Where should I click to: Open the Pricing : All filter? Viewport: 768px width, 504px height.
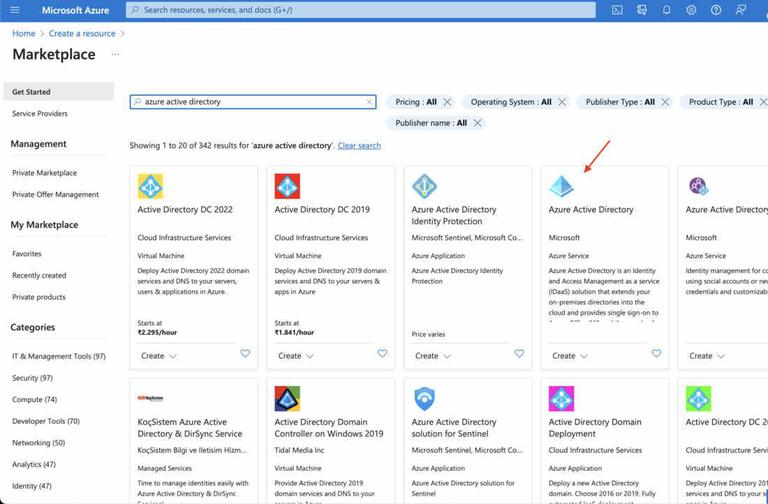[x=415, y=102]
